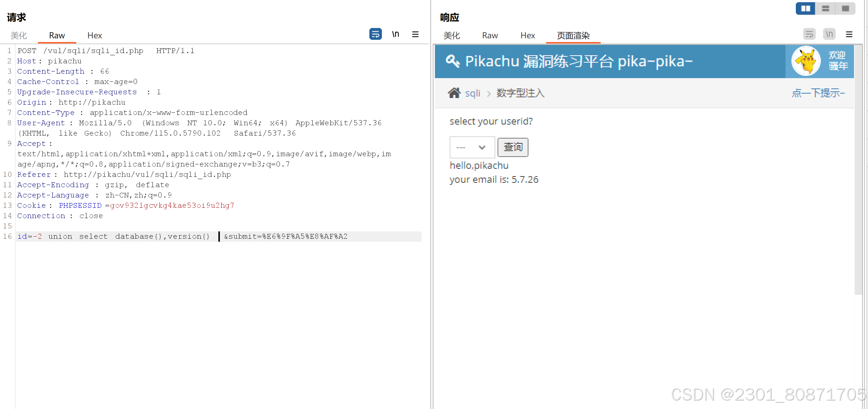Open request panel hamburger options menu
Viewport: 868px width, 409px height.
[415, 34]
